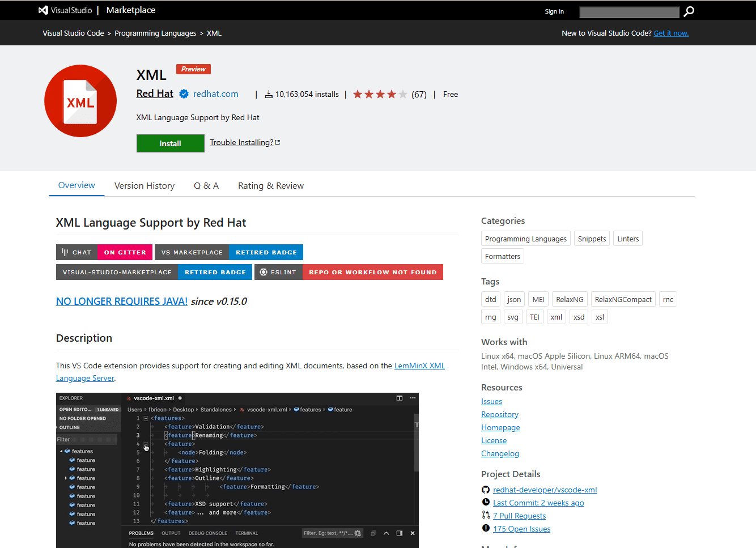Screen dimensions: 756x548
Task: Select the Overview tab
Action: [x=77, y=185]
